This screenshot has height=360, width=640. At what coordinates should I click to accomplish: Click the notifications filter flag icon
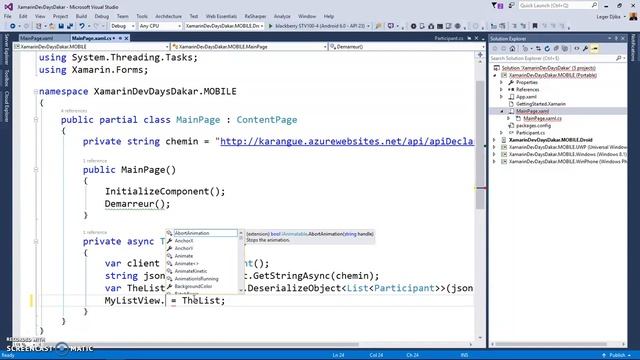[497, 6]
